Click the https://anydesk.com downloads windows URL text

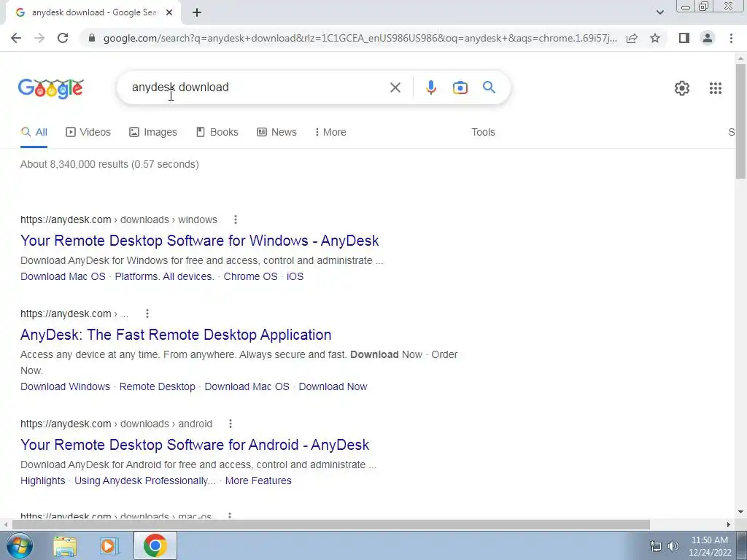(x=119, y=219)
